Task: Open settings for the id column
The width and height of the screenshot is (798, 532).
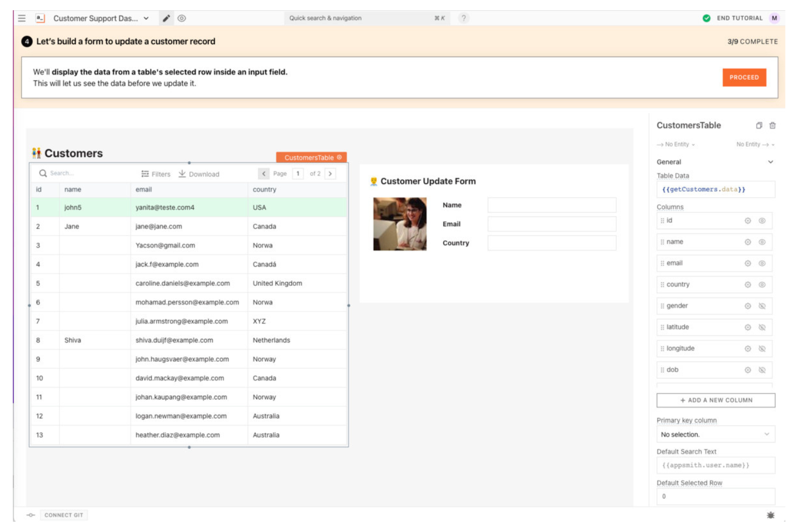Action: [x=747, y=220]
